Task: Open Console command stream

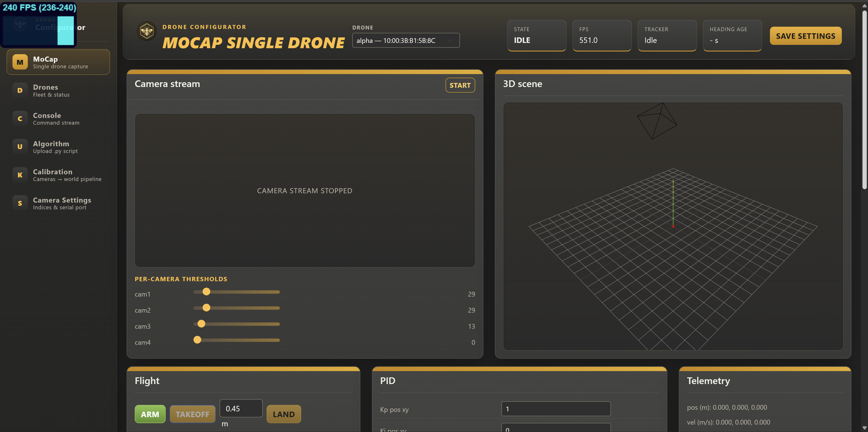Action: [x=58, y=119]
